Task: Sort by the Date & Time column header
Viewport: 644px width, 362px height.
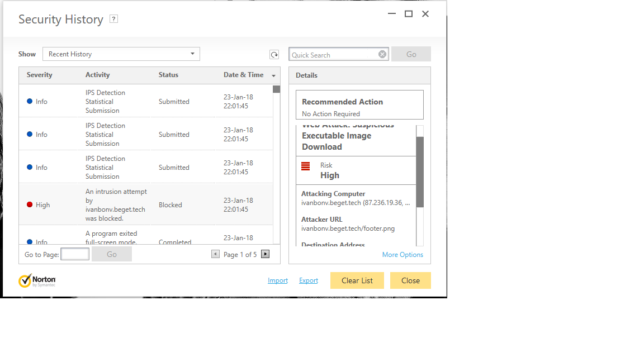Action: pyautogui.click(x=244, y=75)
